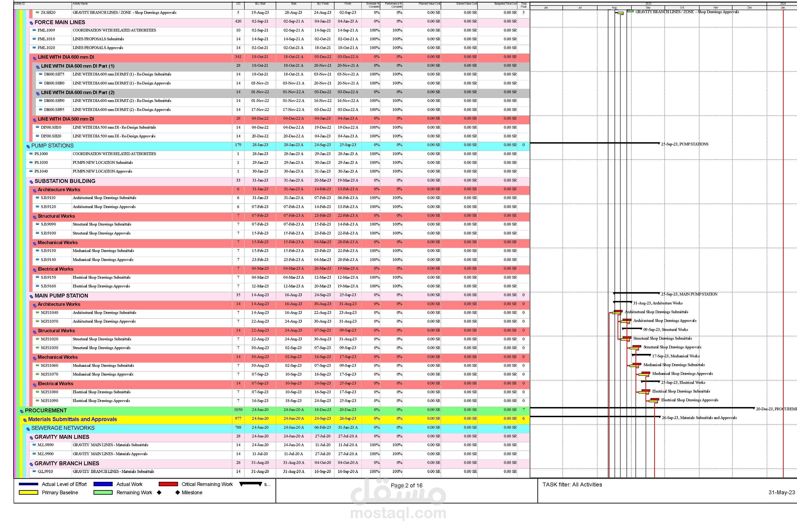Click the Milestone diamond in legend
This screenshot has width=797, height=532.
click(177, 492)
